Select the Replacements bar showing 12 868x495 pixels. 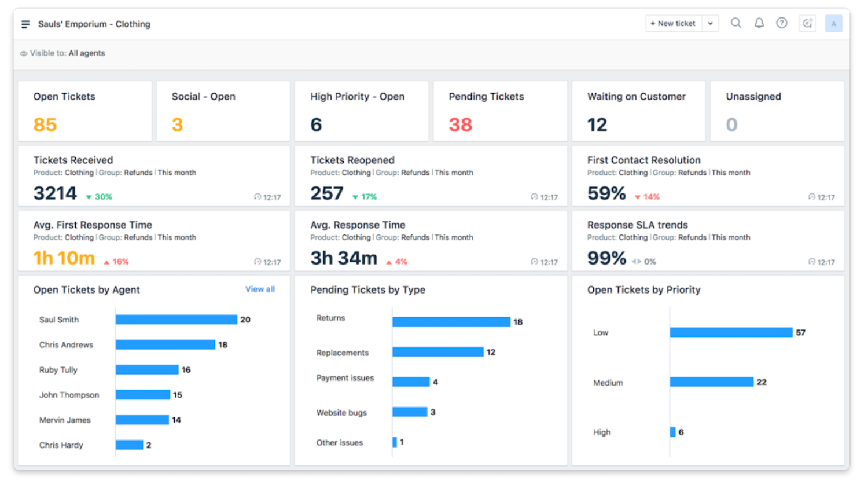click(438, 352)
